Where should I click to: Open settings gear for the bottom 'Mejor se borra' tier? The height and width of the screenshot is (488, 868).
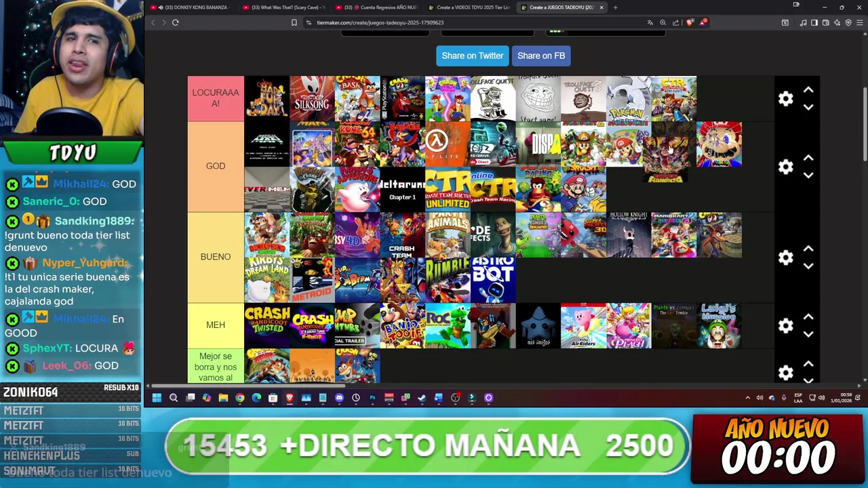tap(785, 372)
